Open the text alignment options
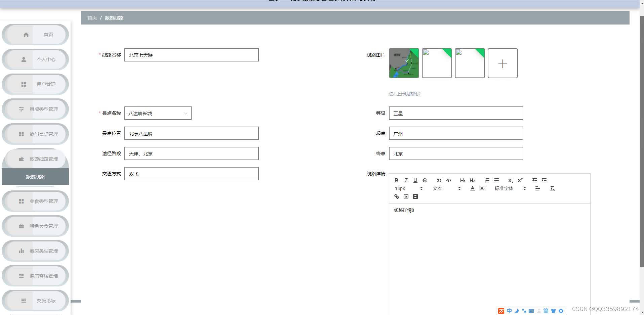This screenshot has width=644, height=315. tap(537, 188)
